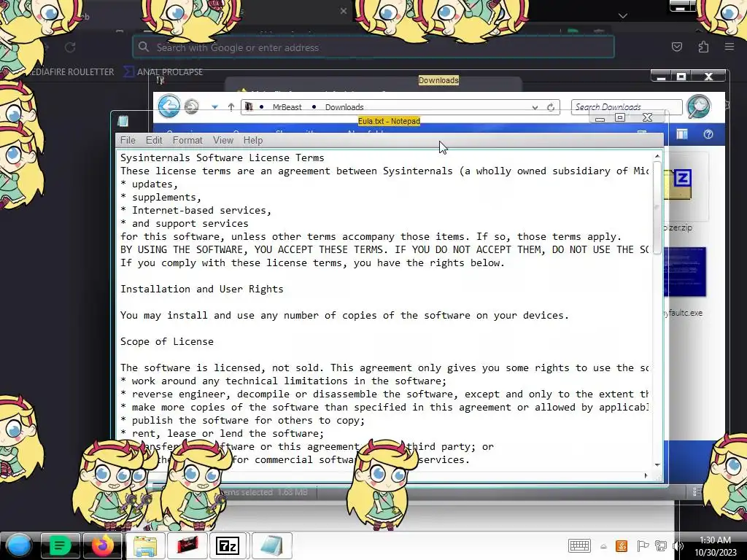The image size is (747, 560).
Task: Open 7-Zip from the taskbar
Action: pyautogui.click(x=228, y=545)
